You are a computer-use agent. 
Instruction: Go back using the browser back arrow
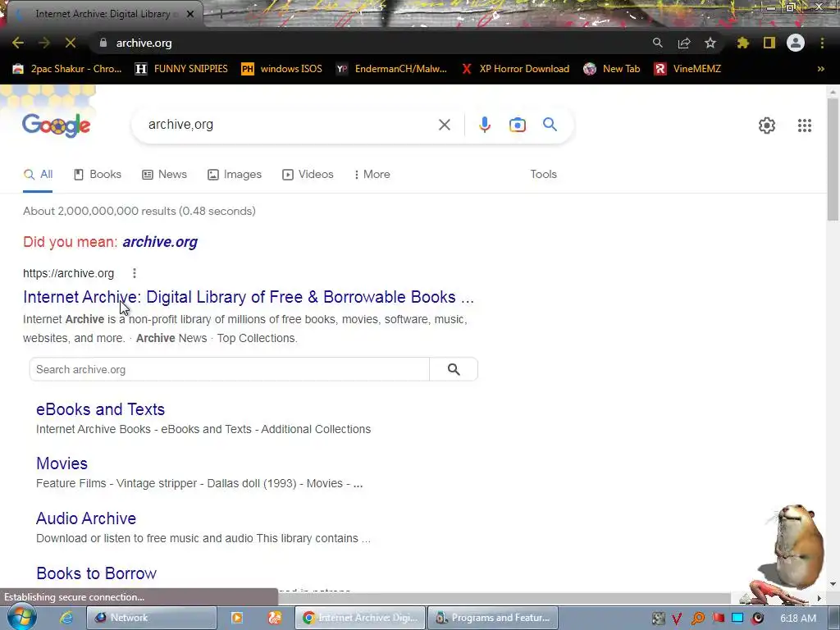[x=18, y=43]
